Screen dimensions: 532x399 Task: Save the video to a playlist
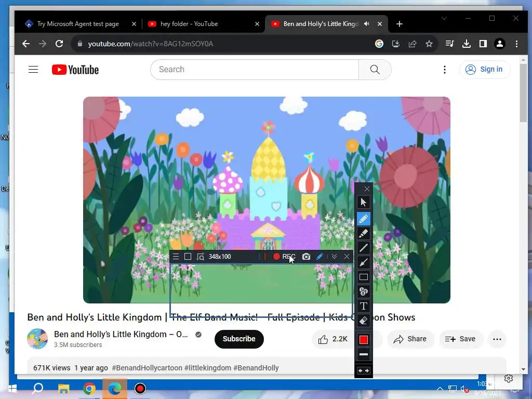point(460,339)
